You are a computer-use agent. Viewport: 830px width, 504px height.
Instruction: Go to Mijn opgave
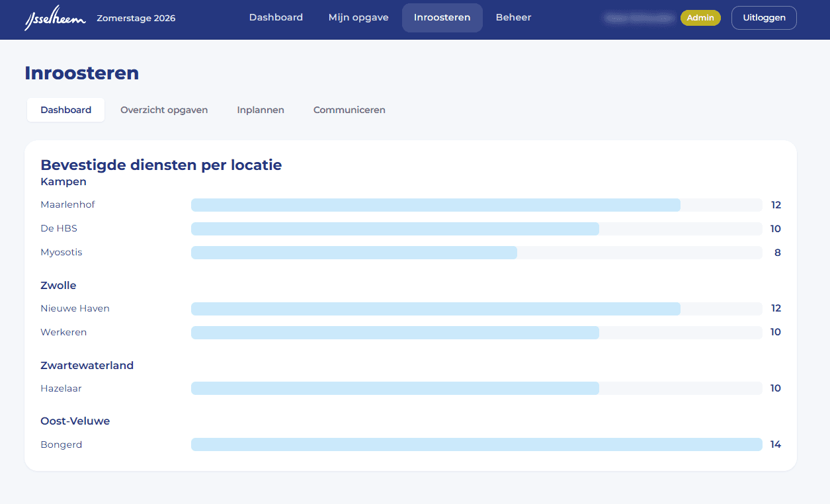coord(358,18)
